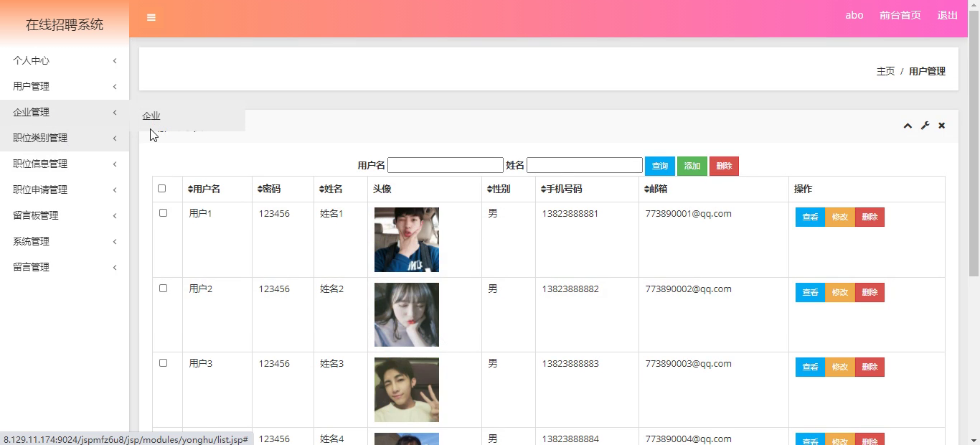Check the row checkbox for 用户2

coord(164,289)
